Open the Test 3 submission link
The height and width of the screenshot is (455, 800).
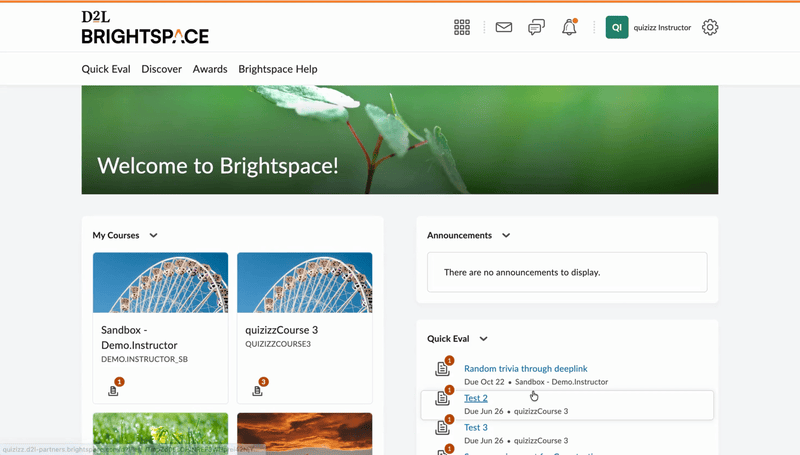point(476,427)
